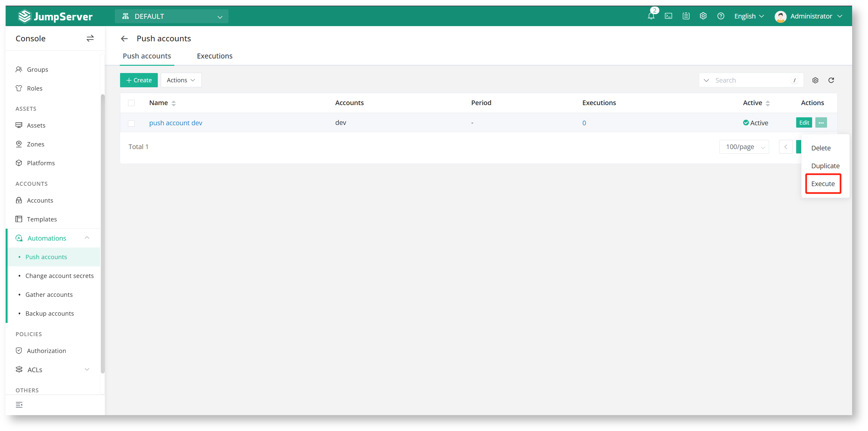
Task: Click the sidebar vertical scrollbar
Action: (x=103, y=233)
